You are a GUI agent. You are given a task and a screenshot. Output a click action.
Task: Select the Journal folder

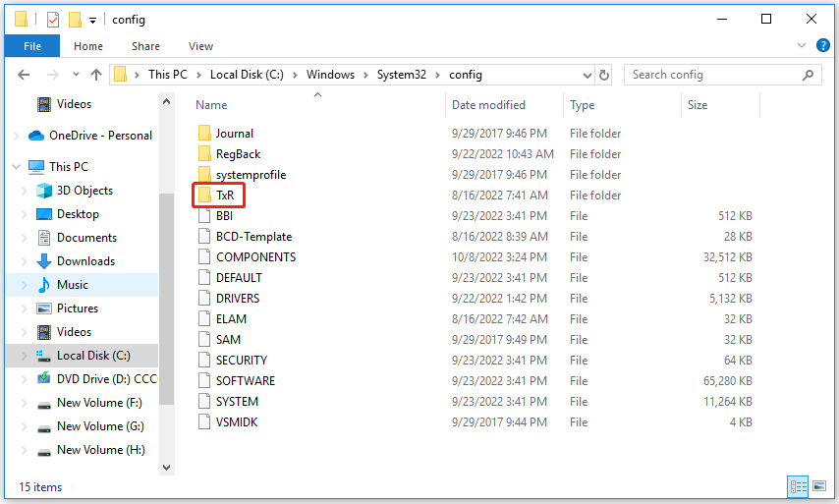[235, 134]
